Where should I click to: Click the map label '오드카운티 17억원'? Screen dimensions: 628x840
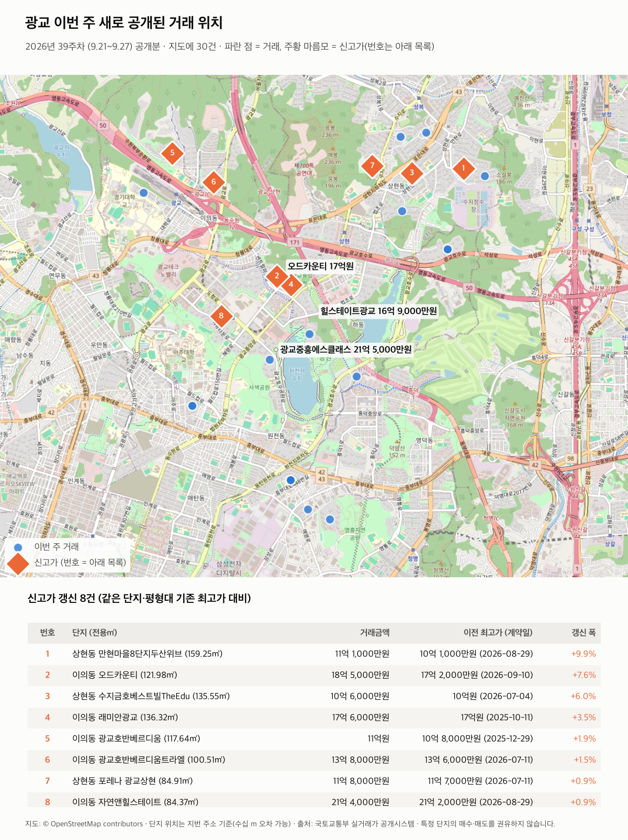click(x=321, y=266)
